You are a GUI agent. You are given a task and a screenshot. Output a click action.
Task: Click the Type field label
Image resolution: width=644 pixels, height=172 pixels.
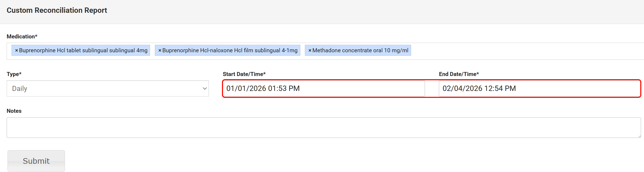click(14, 74)
